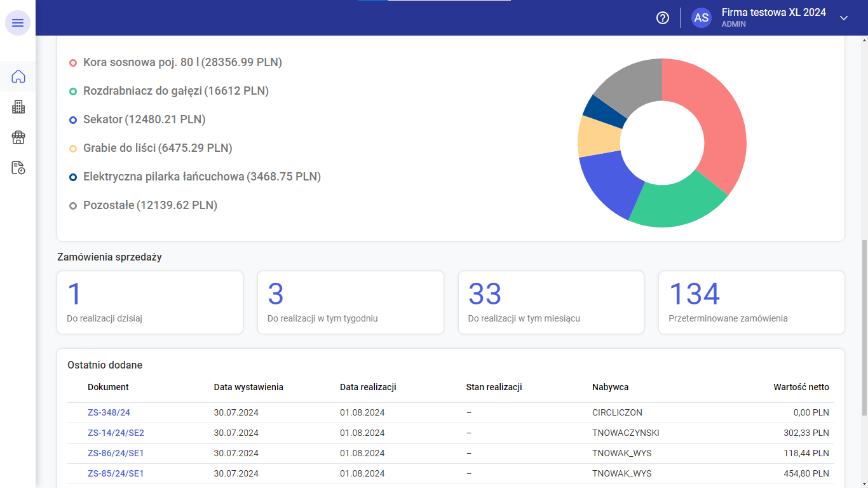Toggle Pozostałe legend entry
This screenshot has height=488, width=868.
(143, 205)
